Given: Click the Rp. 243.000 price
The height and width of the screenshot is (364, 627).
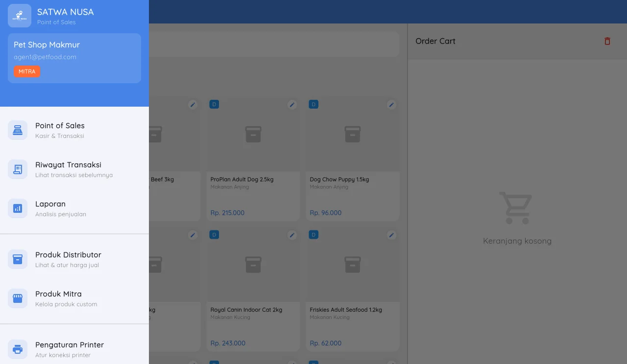Looking at the screenshot, I should tap(228, 343).
